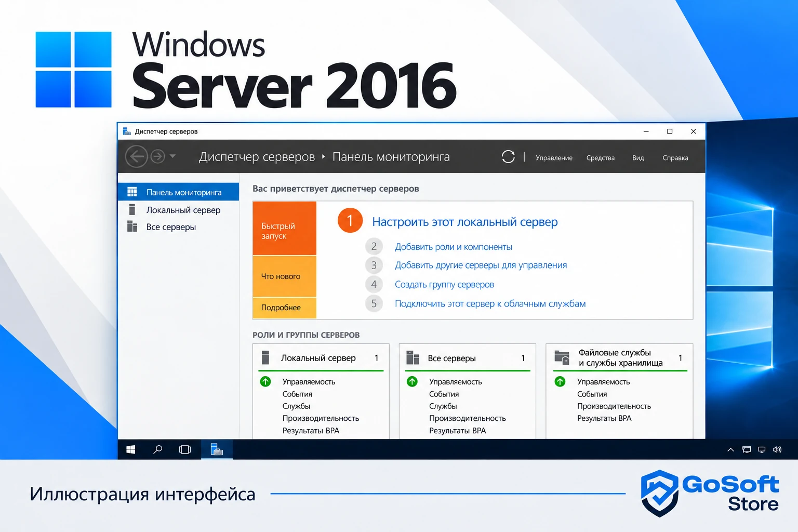Image resolution: width=798 pixels, height=532 pixels.
Task: Click step 2 circle icon
Action: [x=374, y=246]
